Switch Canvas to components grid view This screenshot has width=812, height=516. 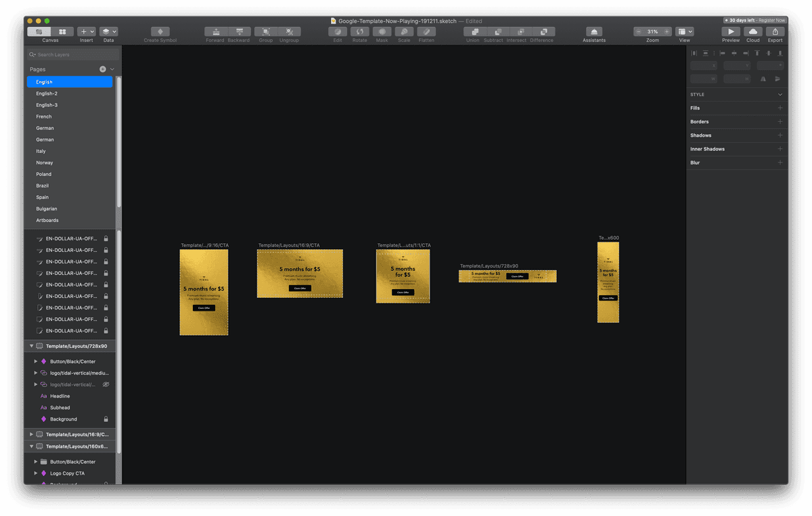pyautogui.click(x=62, y=32)
